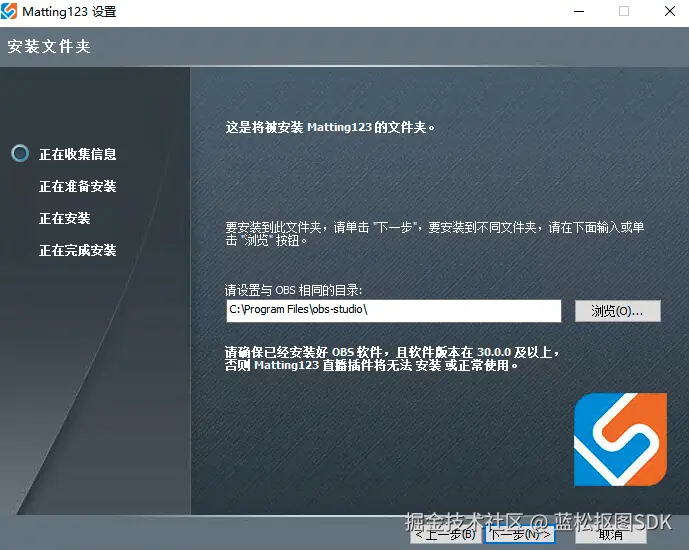Click the text 这是将被安装 Matting123 的文件夹
The width and height of the screenshot is (689, 550).
pos(330,127)
